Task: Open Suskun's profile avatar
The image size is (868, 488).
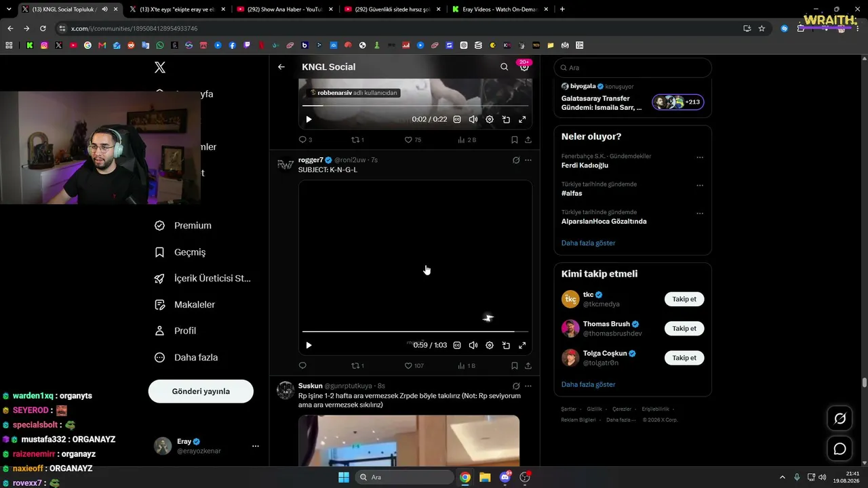Action: pyautogui.click(x=285, y=390)
